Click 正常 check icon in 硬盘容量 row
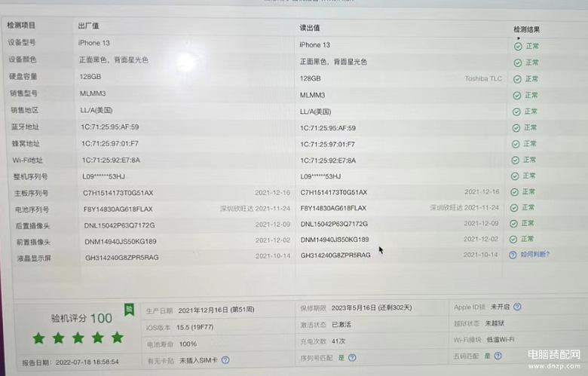The width and height of the screenshot is (588, 376). pyautogui.click(x=517, y=79)
